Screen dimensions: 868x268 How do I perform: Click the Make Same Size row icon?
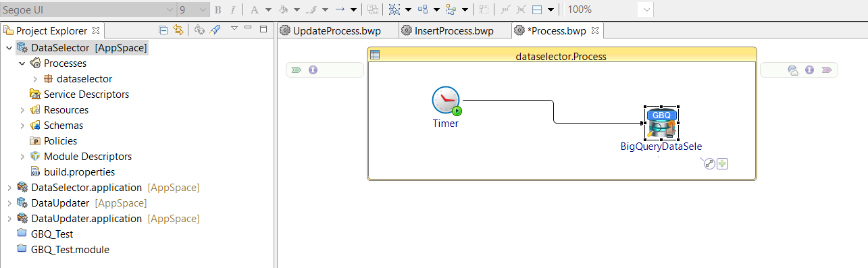(538, 9)
